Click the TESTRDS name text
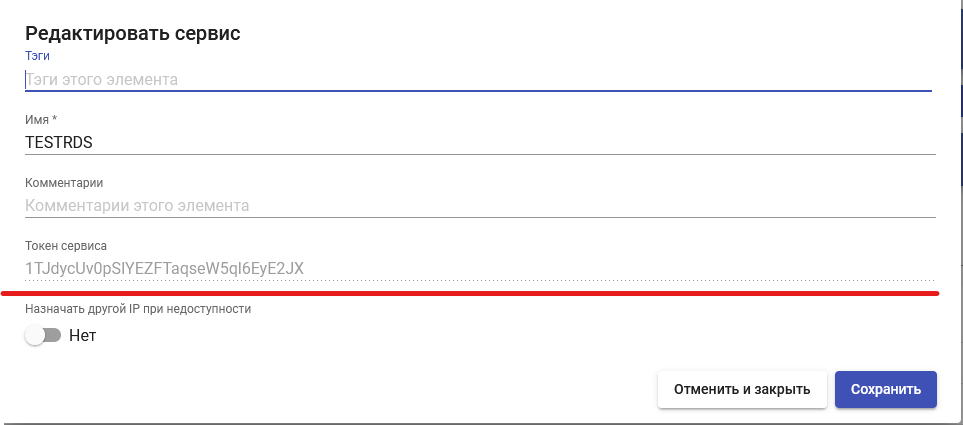The width and height of the screenshot is (963, 425). point(58,142)
